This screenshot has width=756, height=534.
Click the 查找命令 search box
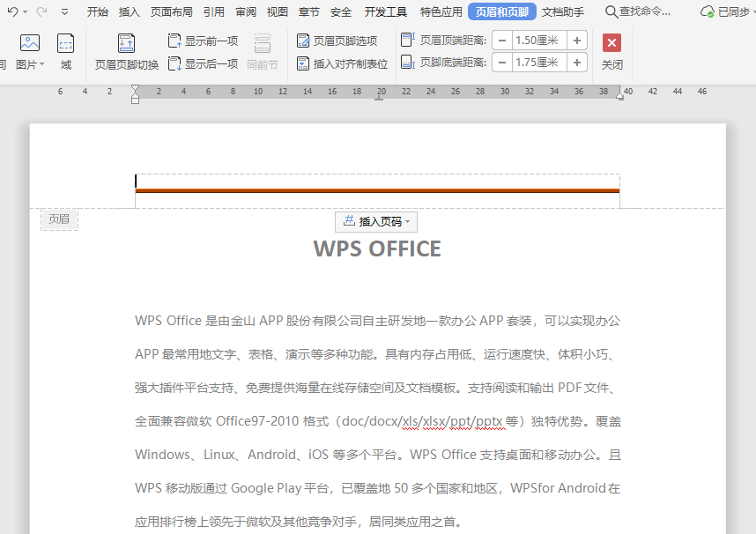(x=638, y=11)
